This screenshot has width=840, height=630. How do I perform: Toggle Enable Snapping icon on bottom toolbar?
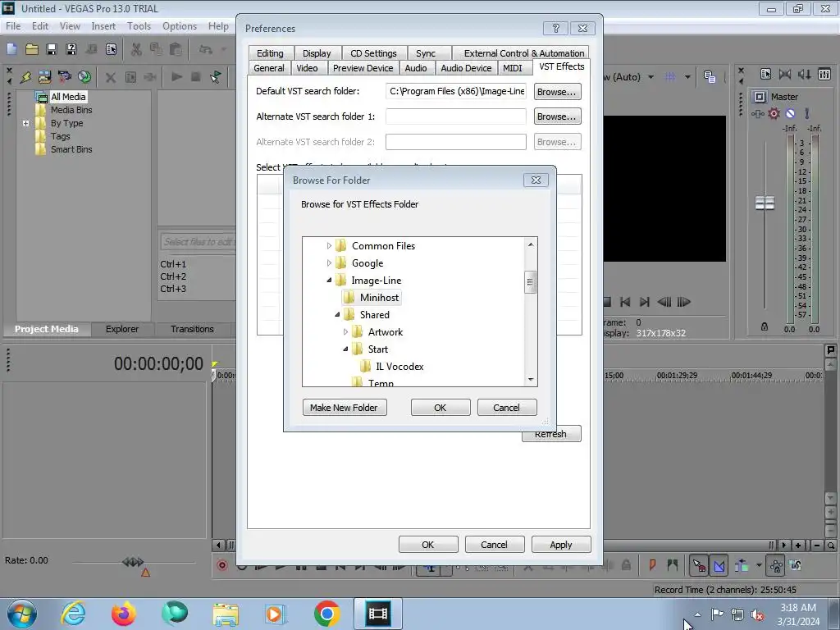(x=699, y=564)
